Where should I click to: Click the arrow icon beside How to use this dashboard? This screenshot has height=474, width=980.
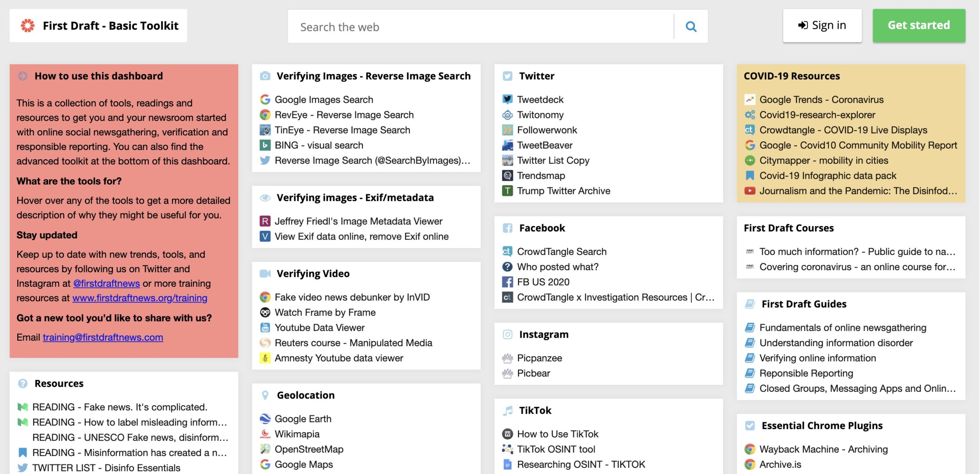coord(23,76)
